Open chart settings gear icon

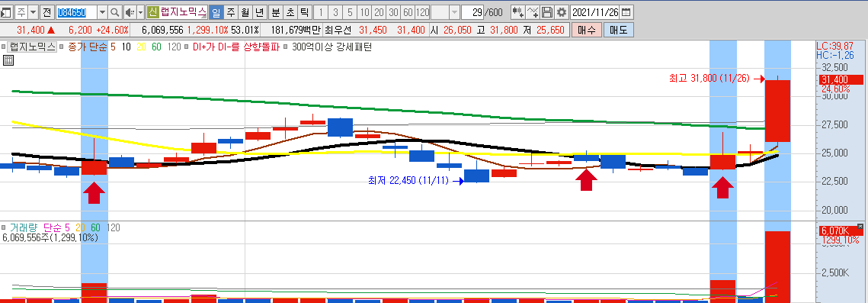[562, 11]
